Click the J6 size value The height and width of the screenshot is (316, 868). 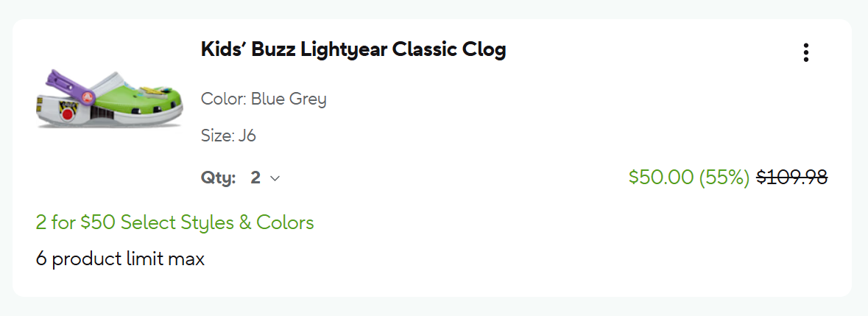coord(247,136)
